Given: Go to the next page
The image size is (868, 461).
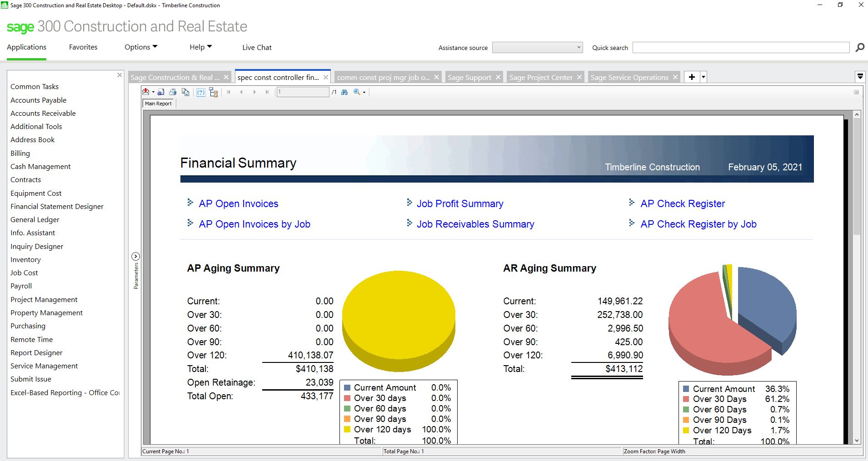Looking at the screenshot, I should pyautogui.click(x=254, y=92).
